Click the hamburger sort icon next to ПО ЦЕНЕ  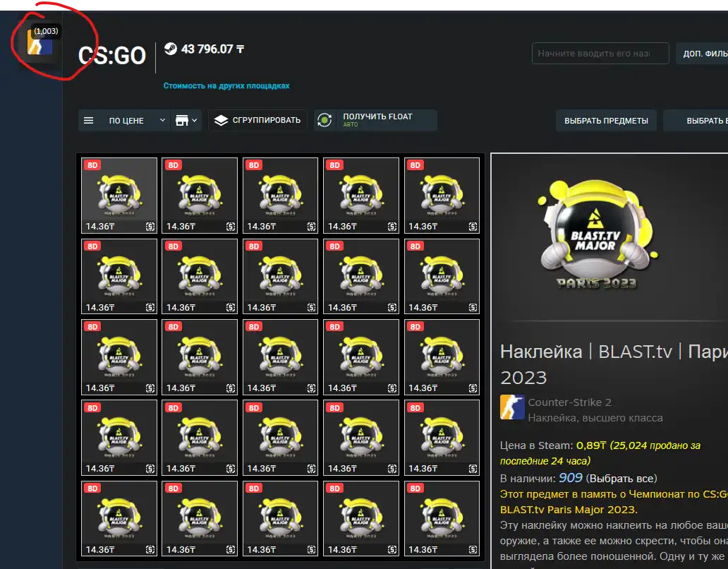pos(89,120)
